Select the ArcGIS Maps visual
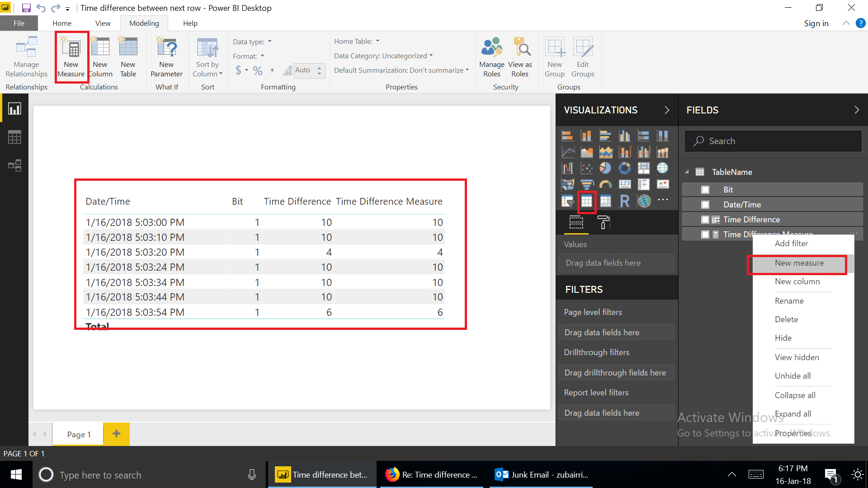868x488 pixels. click(644, 201)
